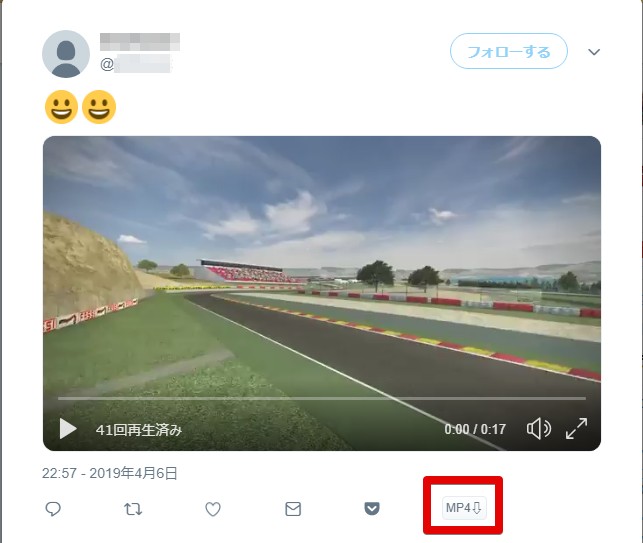The height and width of the screenshot is (543, 643).
Task: Click the フォローする follow button
Action: click(x=509, y=52)
